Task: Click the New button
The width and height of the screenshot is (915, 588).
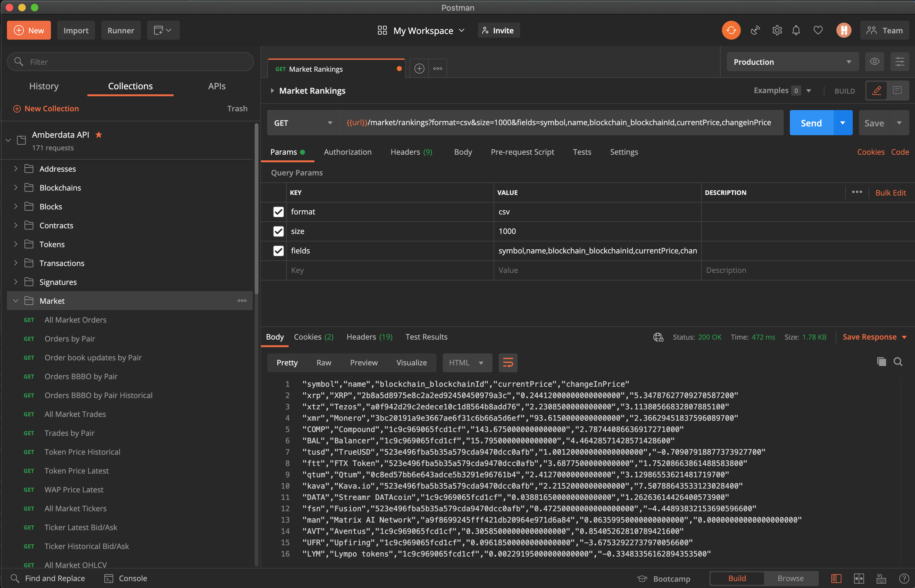Action: 29,31
